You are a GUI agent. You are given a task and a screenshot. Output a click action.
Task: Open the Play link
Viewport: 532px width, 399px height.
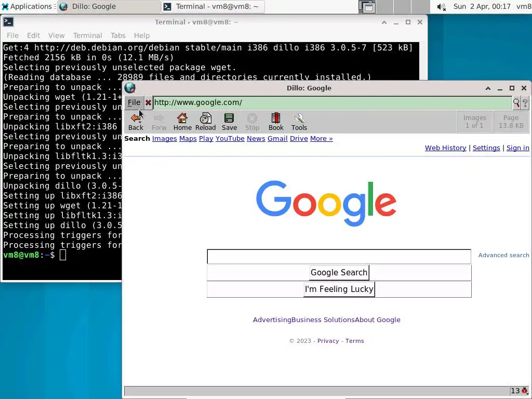click(x=206, y=138)
